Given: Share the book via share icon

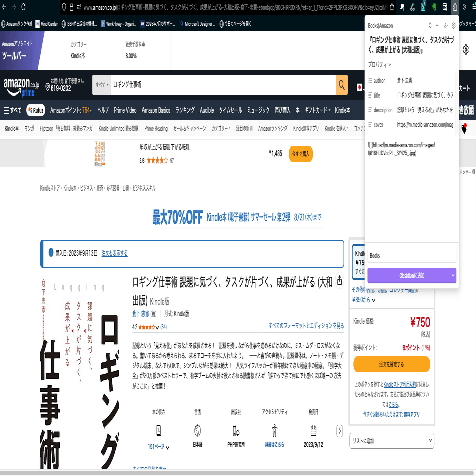Looking at the screenshot, I should [x=340, y=281].
